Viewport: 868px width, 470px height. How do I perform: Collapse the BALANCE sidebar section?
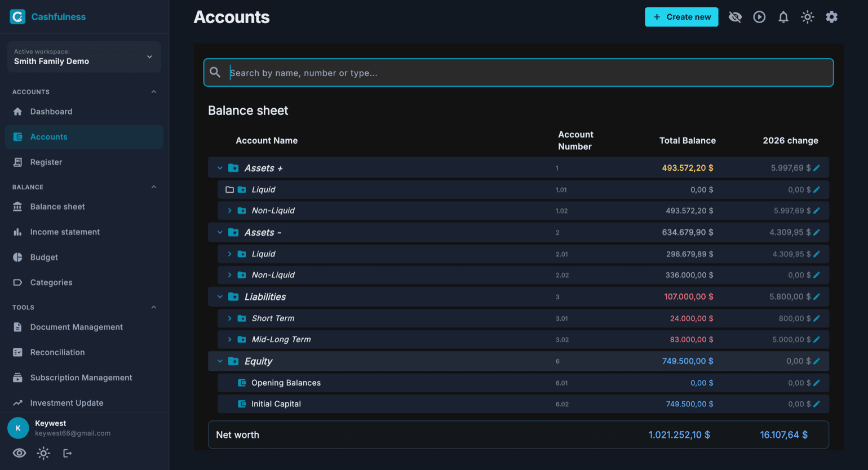[154, 187]
